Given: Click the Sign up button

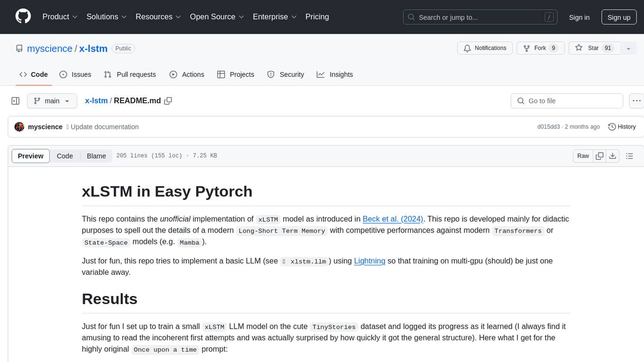Looking at the screenshot, I should [x=619, y=17].
